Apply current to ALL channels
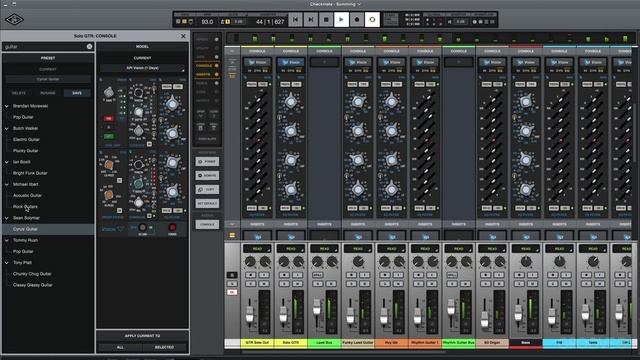The height and width of the screenshot is (360, 640). 120,347
